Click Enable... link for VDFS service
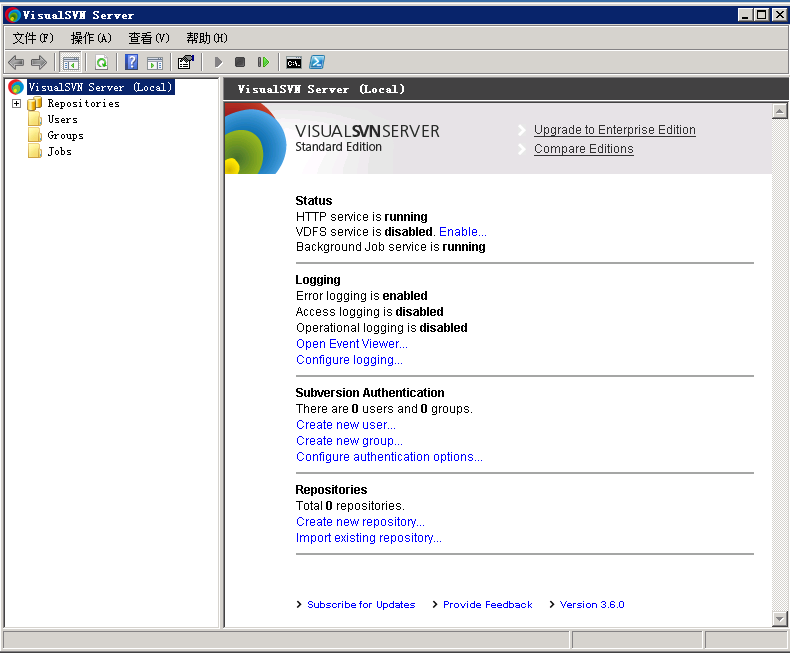The height and width of the screenshot is (653, 790). [x=463, y=232]
